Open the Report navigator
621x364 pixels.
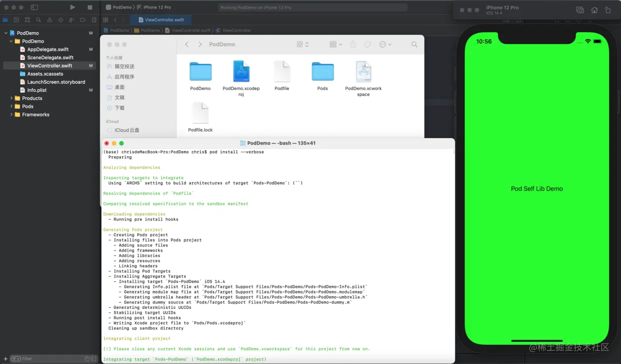coord(94,20)
